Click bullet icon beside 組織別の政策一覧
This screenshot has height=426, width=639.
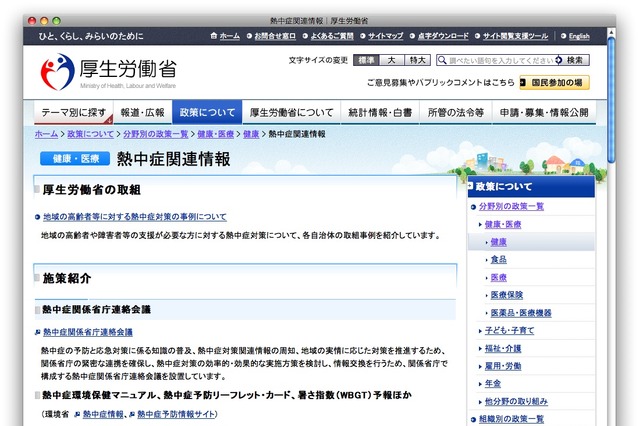473,419
